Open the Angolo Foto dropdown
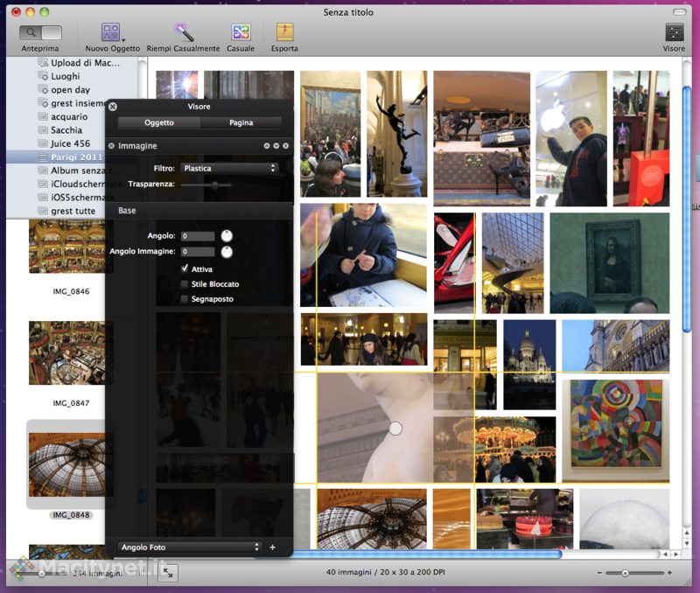This screenshot has width=700, height=593. tap(189, 548)
